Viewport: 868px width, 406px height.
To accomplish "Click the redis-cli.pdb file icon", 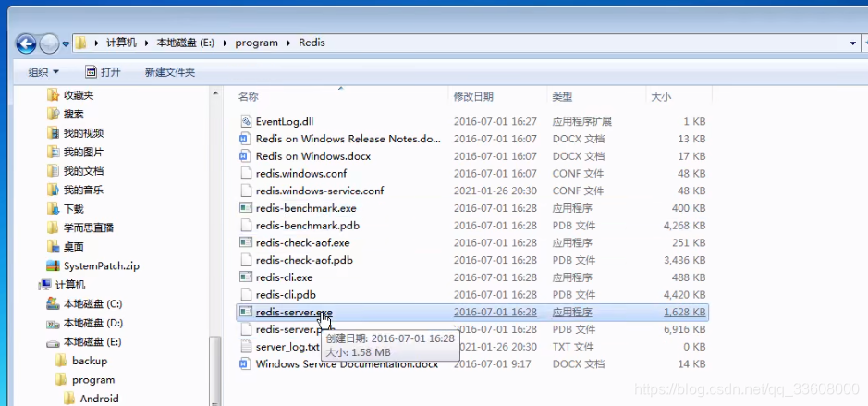I will coord(246,295).
